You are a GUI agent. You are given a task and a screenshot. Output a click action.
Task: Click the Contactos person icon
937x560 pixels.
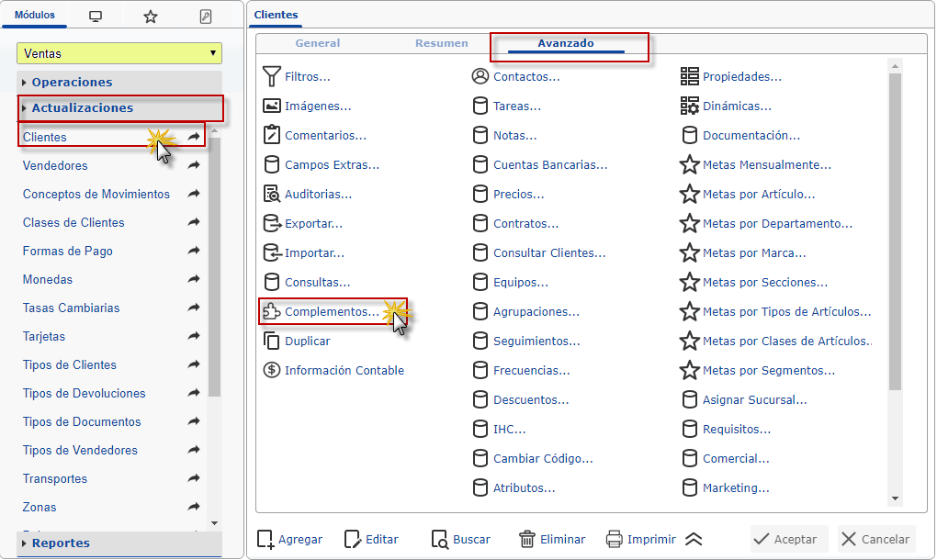480,76
